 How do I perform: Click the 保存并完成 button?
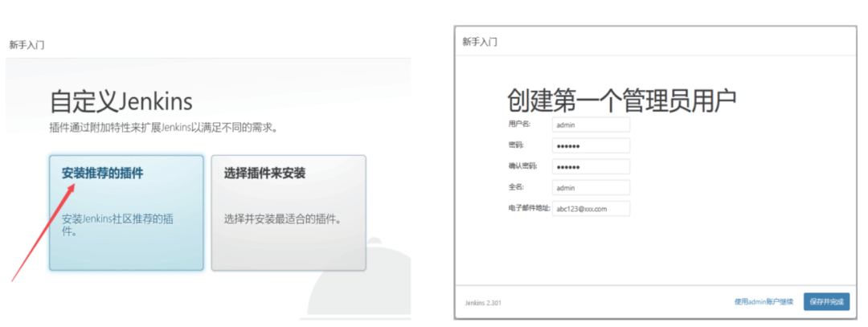826,301
